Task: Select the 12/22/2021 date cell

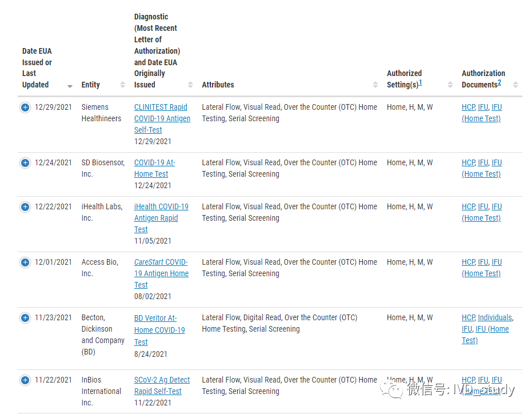Action: [x=53, y=207]
